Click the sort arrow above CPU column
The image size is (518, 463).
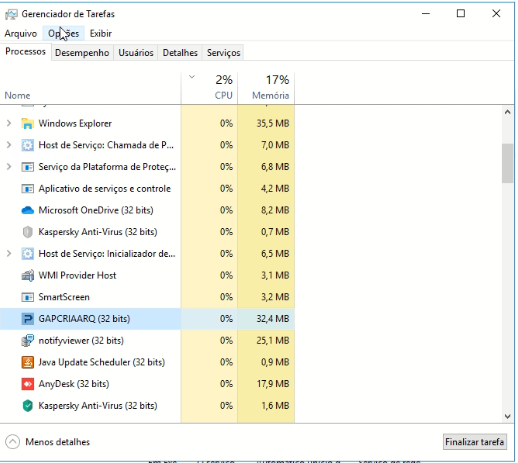192,77
